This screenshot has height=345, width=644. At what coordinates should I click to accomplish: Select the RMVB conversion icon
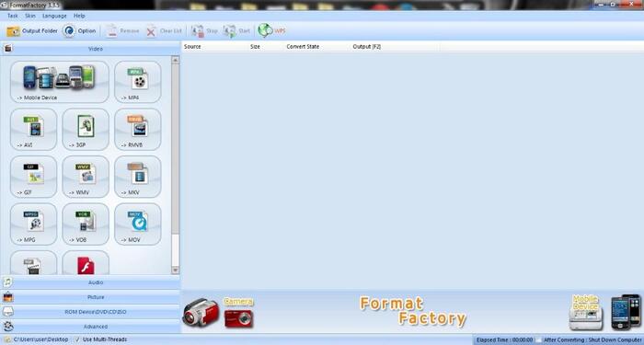coord(138,129)
